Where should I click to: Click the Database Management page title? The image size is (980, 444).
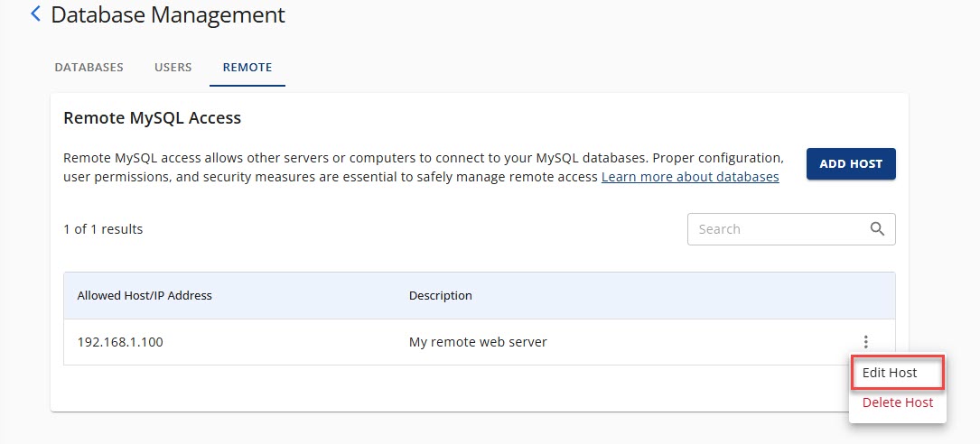coord(167,14)
